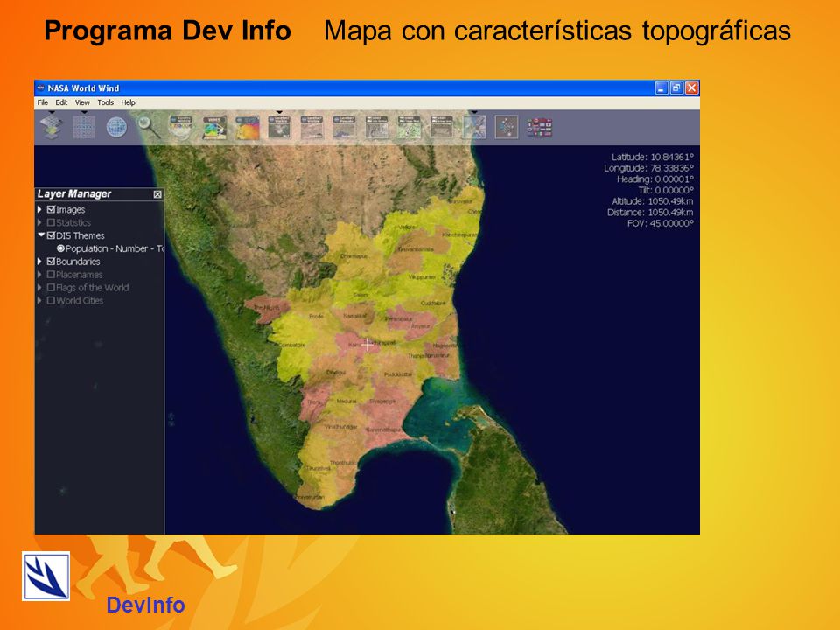Click the FOV: 45.00000° readout
The width and height of the screenshot is (840, 630).
(661, 223)
